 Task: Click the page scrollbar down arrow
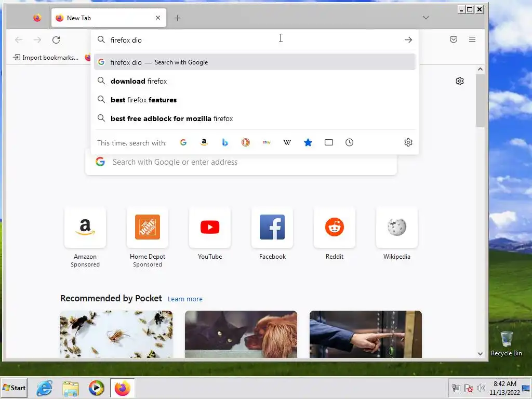tap(480, 353)
